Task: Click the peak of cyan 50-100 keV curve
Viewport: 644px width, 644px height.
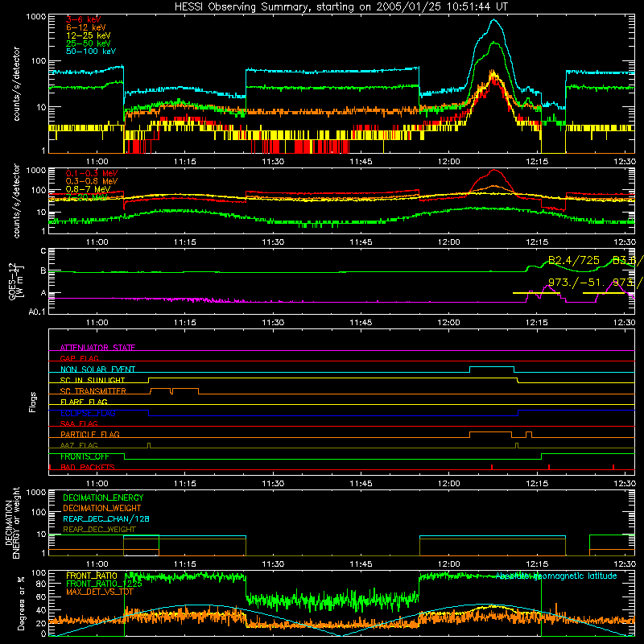Action: [494, 19]
